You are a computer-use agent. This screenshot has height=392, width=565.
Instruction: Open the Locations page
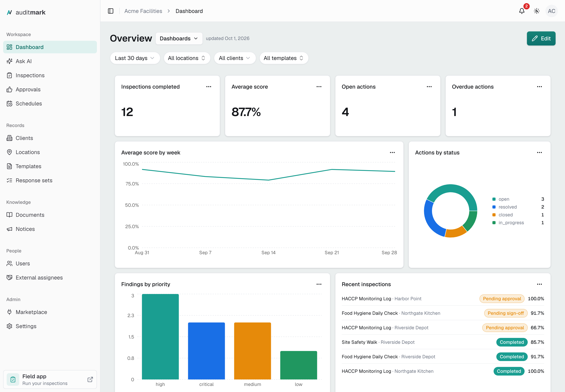50,152
